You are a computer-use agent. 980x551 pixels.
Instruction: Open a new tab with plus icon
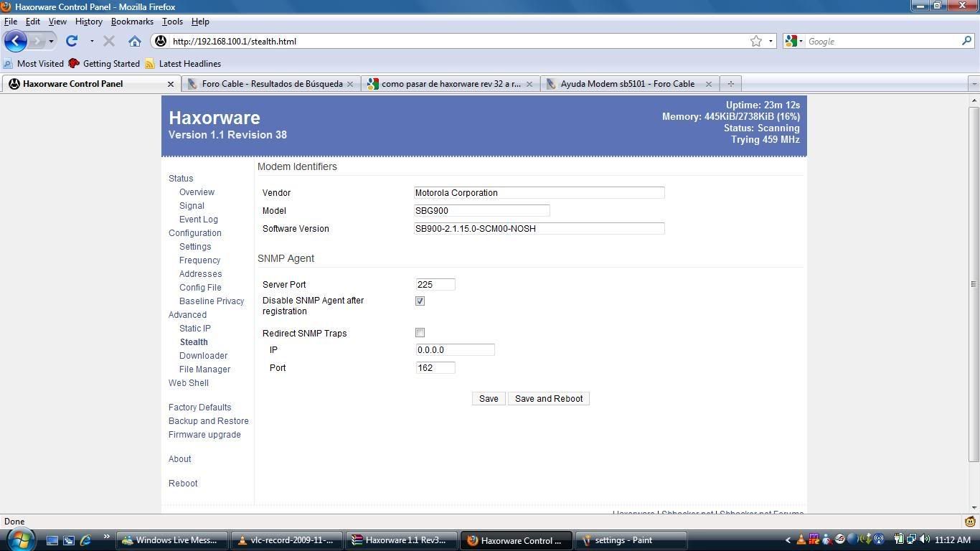(730, 84)
